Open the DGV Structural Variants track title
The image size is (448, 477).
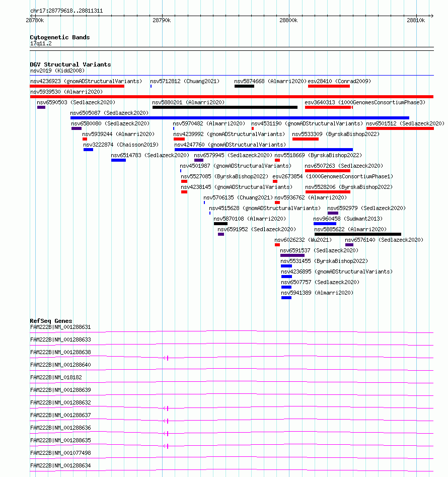click(x=70, y=64)
